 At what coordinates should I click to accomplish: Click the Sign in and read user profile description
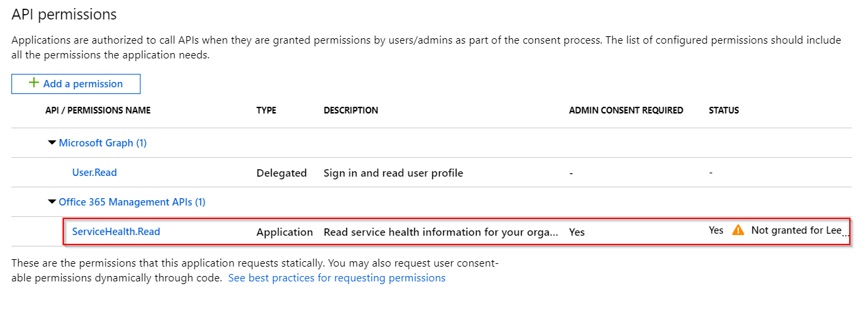coord(393,173)
